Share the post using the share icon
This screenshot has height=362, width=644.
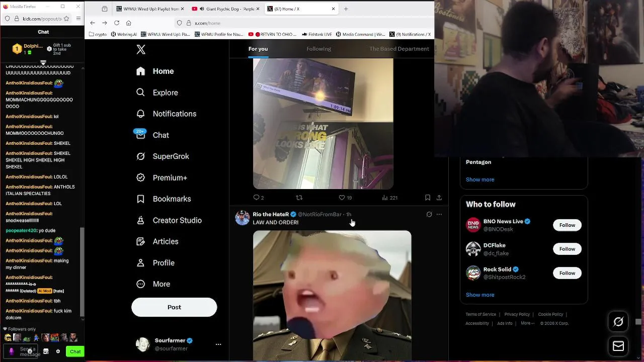(x=439, y=198)
